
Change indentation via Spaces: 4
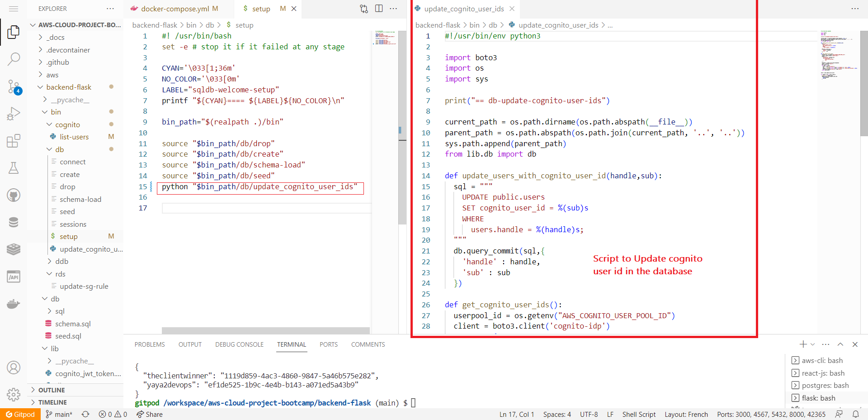tap(557, 414)
